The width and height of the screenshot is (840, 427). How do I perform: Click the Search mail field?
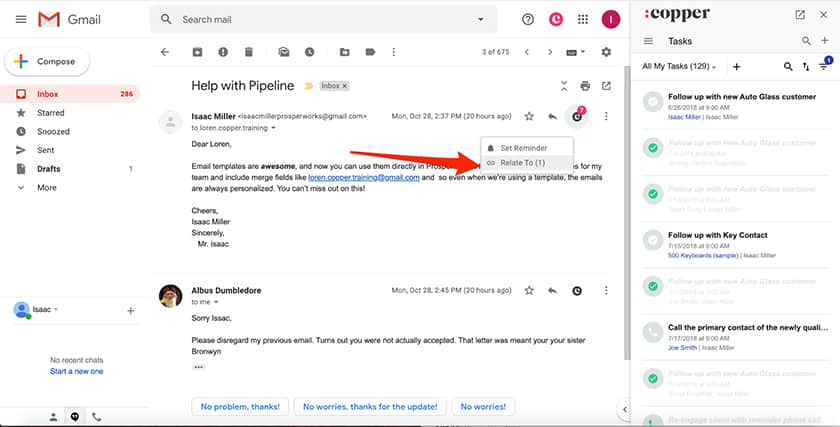324,19
